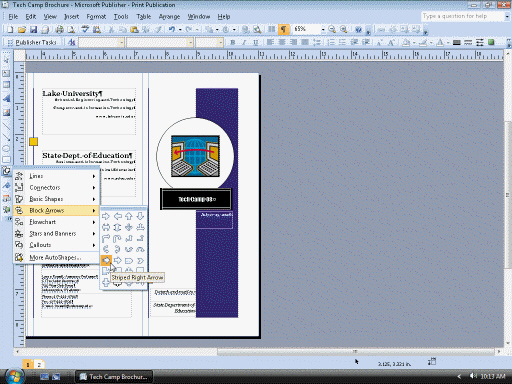Screen dimensions: 512x384
Task: Click the AutoShapes toolbar button
Action: tap(6, 171)
